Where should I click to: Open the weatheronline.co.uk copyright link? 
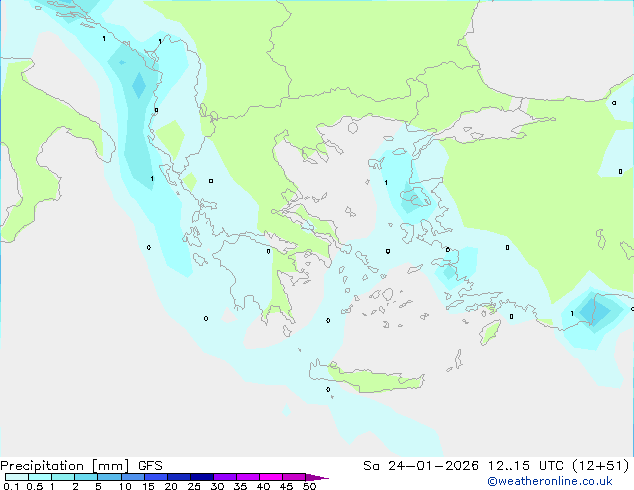click(x=550, y=481)
